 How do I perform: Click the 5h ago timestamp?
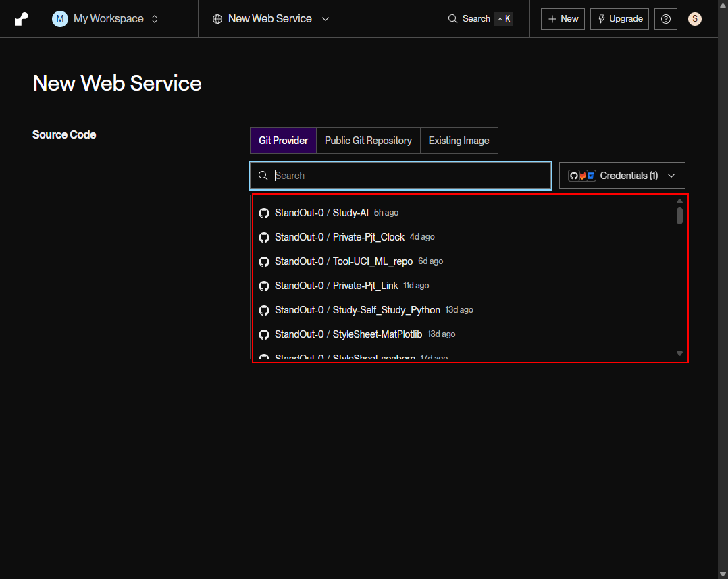coord(386,213)
